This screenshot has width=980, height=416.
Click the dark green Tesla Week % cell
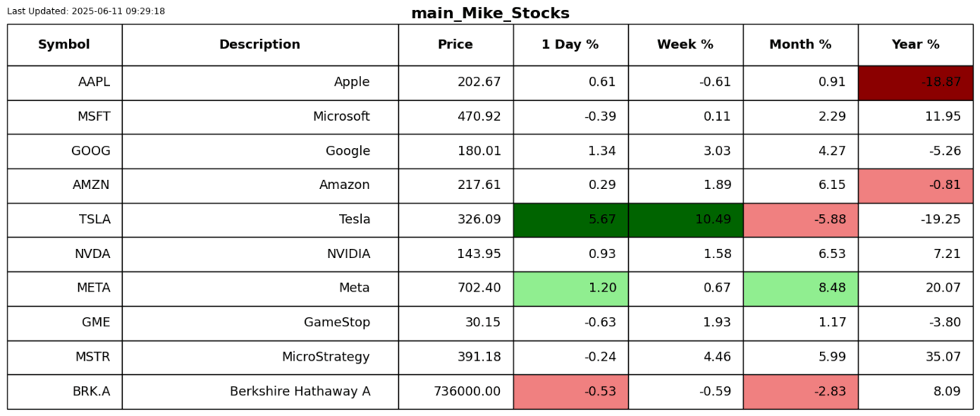click(685, 220)
